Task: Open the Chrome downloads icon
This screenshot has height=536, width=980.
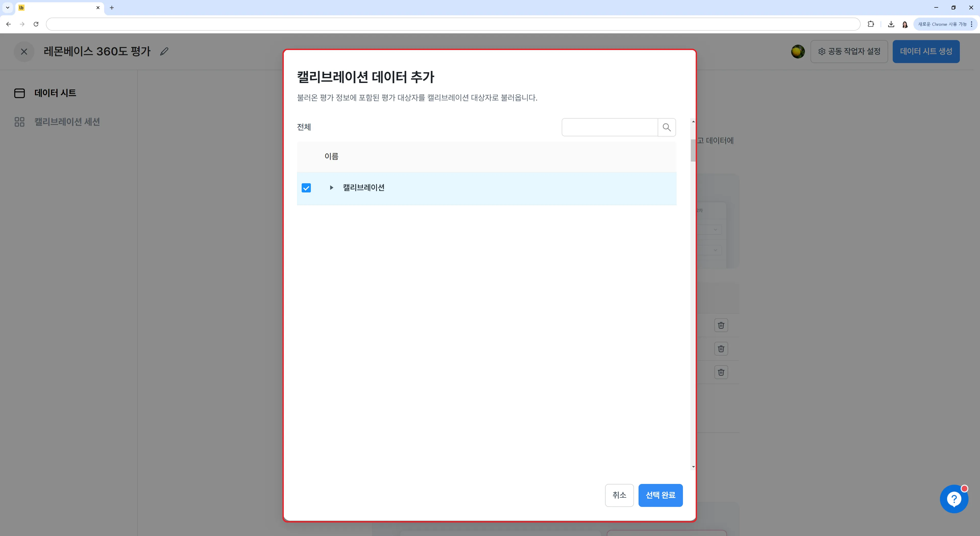Action: tap(891, 24)
